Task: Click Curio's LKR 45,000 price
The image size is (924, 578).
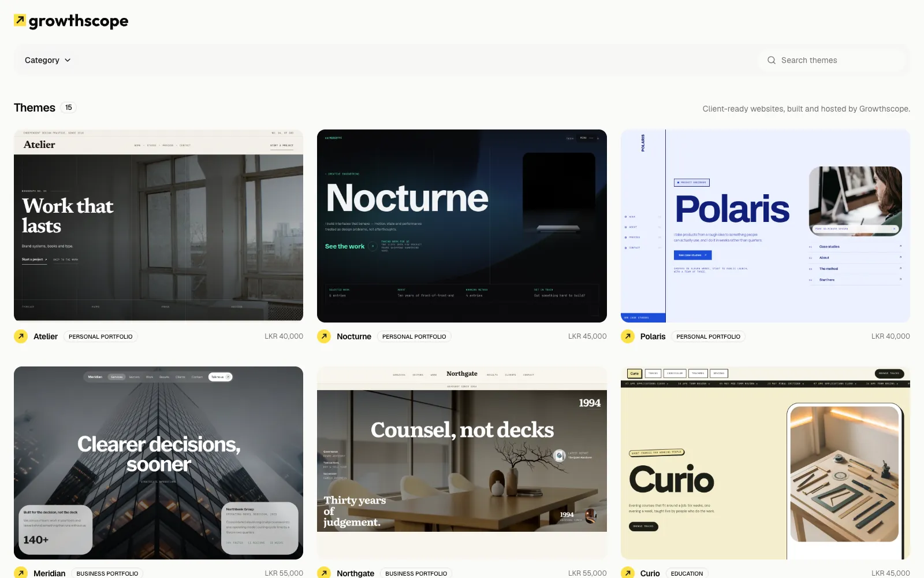Action: click(x=891, y=573)
